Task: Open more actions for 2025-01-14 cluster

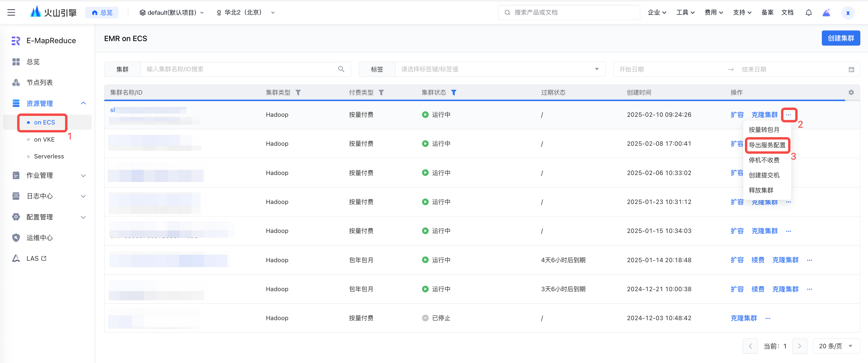Action: [x=809, y=260]
